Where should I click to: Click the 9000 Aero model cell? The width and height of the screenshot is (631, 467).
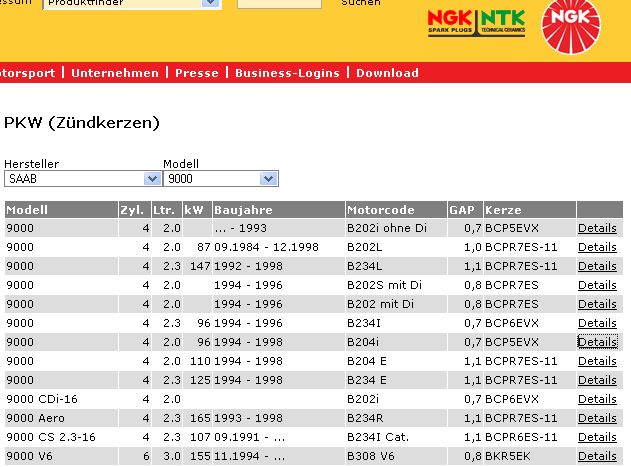61,418
